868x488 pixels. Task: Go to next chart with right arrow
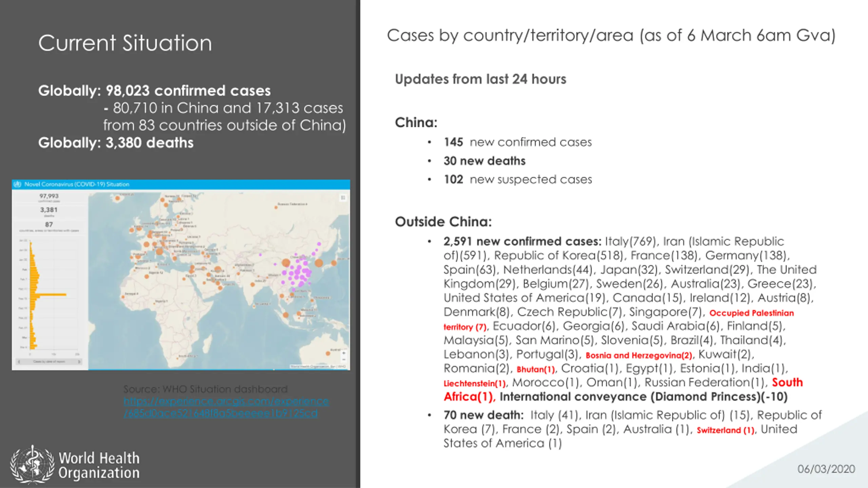point(79,362)
